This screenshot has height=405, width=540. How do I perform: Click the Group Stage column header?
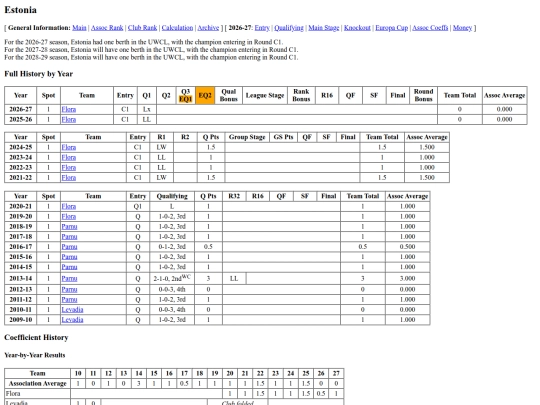coord(247,137)
